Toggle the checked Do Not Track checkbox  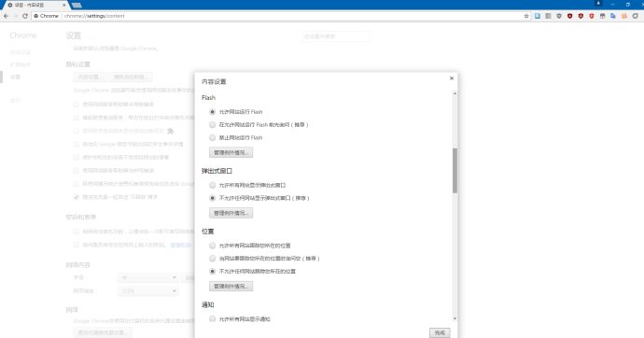point(77,197)
